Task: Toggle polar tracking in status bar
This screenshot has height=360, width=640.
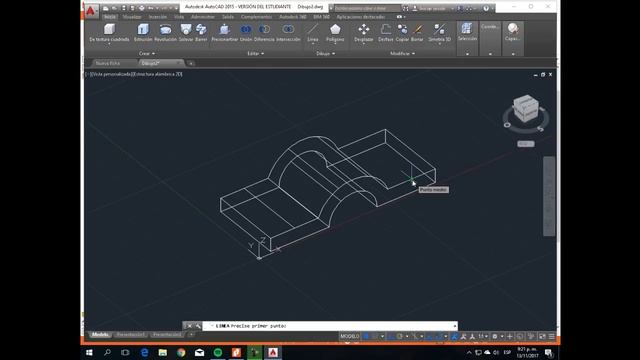Action: pos(400,336)
